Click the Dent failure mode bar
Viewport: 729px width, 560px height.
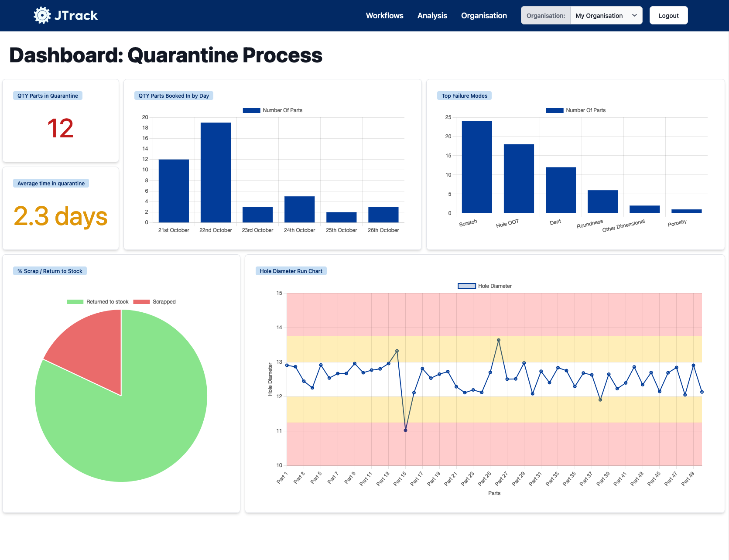(561, 190)
